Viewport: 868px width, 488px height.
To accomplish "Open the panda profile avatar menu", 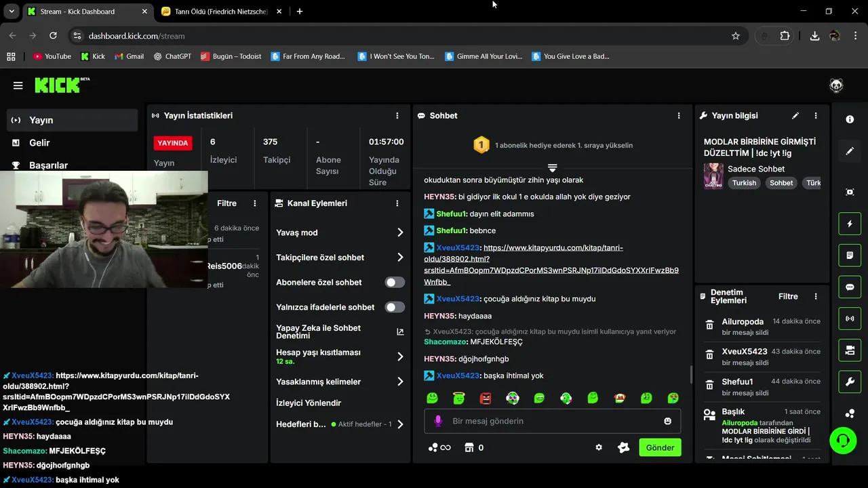I will (x=836, y=85).
